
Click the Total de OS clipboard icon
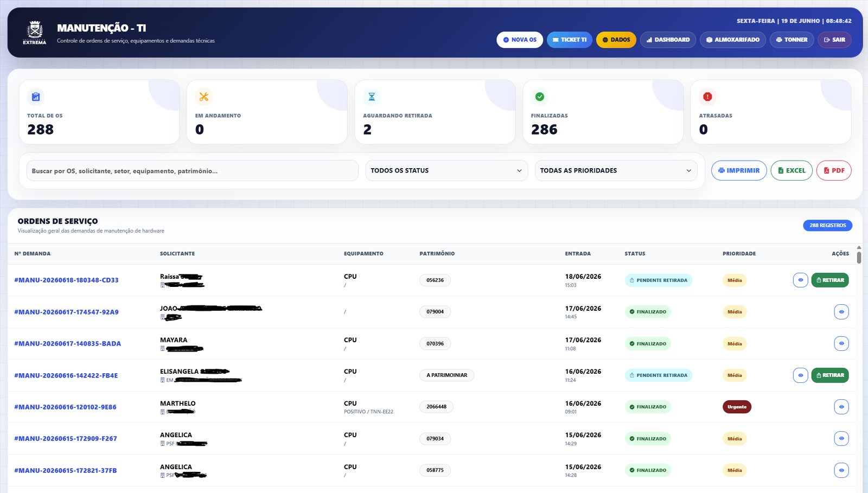(x=36, y=97)
